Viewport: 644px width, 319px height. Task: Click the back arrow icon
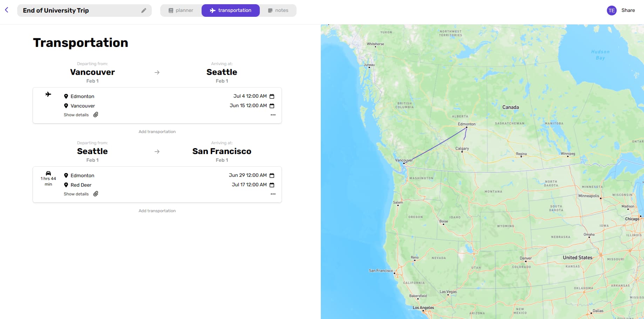point(7,10)
